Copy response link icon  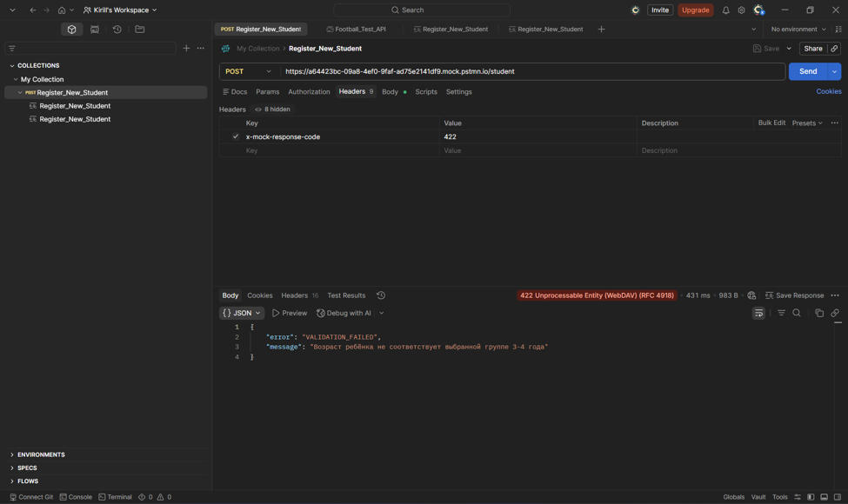835,313
